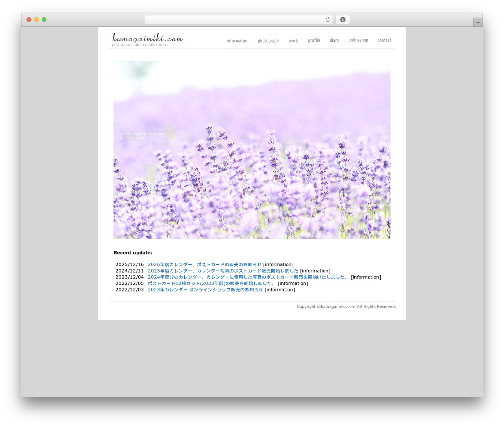
Task: Open the 2026年度カレンダー、ポストカードの販売のお知らせ link
Action: click(x=204, y=265)
